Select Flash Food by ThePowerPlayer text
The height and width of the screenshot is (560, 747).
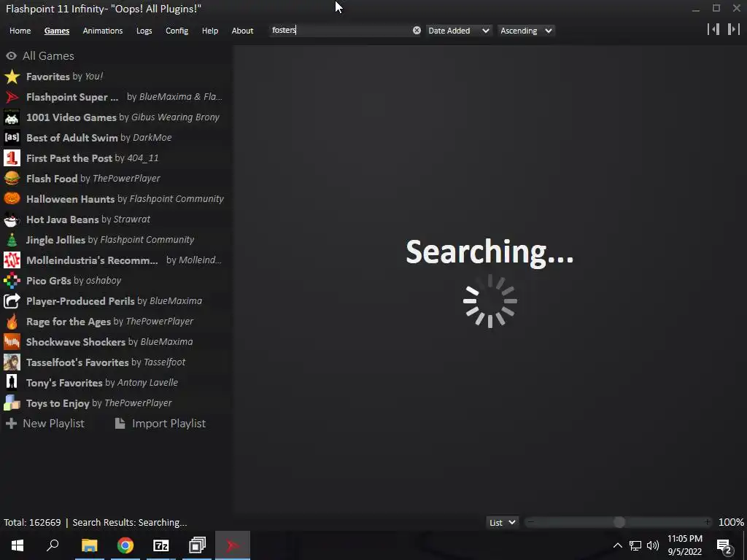coord(93,179)
